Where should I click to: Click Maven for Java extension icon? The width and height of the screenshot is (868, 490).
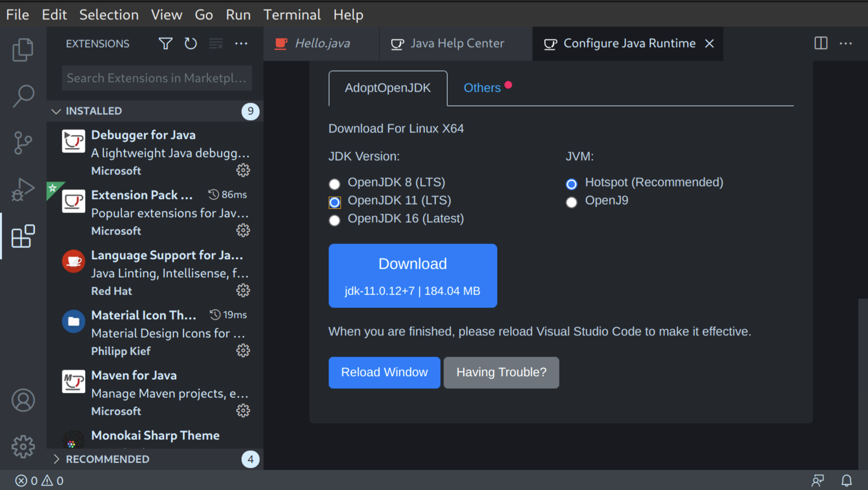click(x=73, y=381)
